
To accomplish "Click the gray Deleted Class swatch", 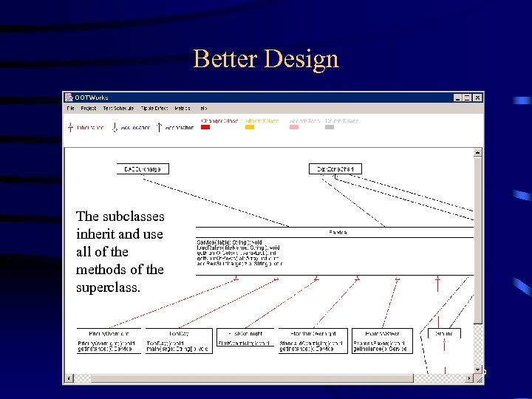I will click(330, 127).
